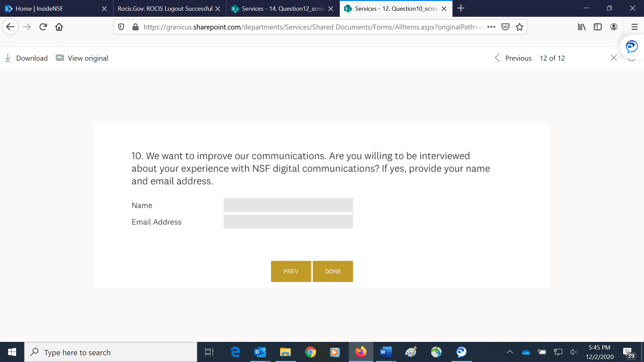
Task: Open page actions three-dots menu
Action: [491, 27]
